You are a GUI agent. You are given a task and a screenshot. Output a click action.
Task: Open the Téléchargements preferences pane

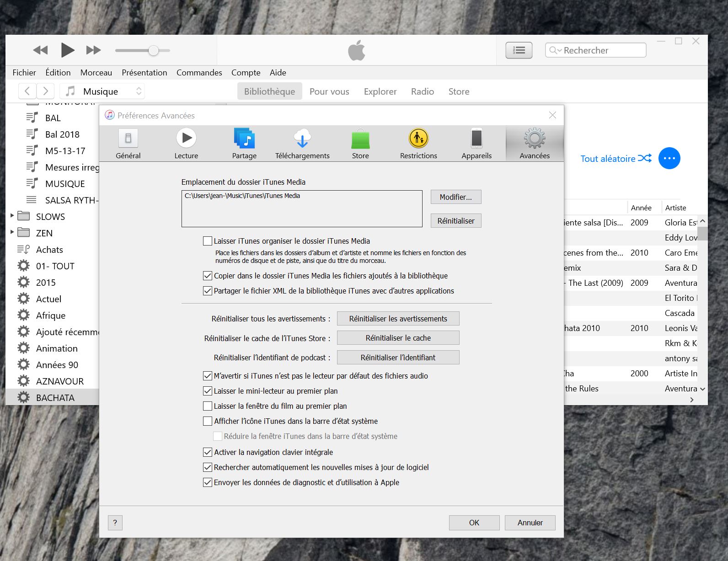coord(302,143)
